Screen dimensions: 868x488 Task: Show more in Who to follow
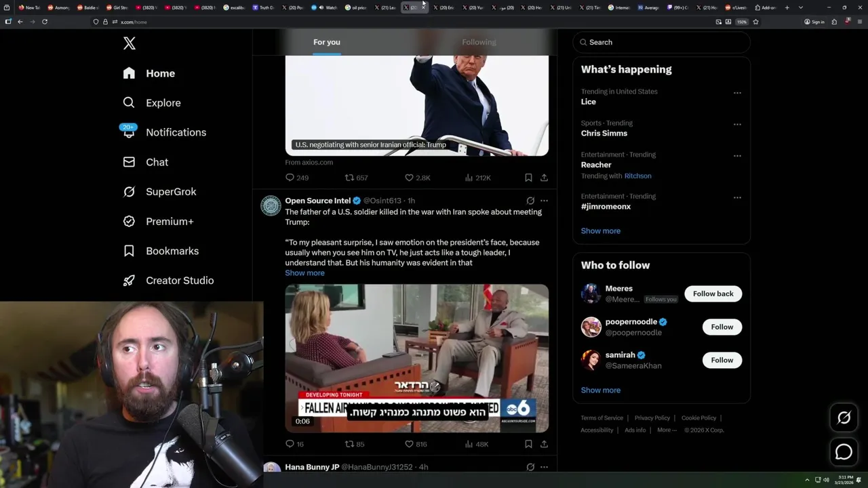coord(601,390)
